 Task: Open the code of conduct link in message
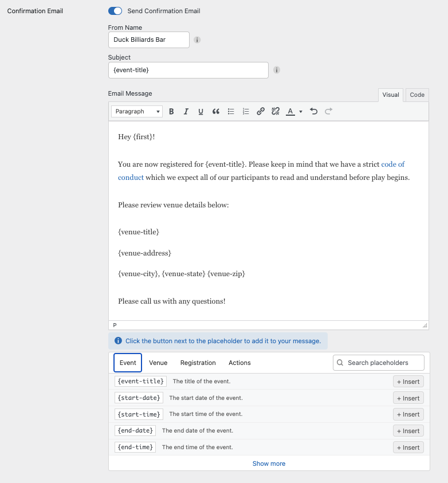pos(392,164)
